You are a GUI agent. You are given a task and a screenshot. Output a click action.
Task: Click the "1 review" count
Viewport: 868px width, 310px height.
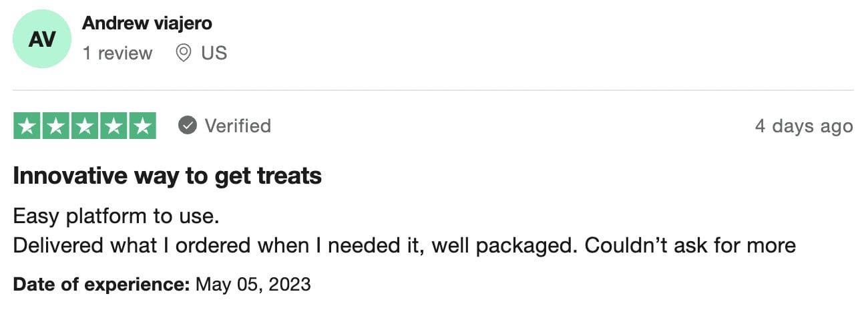pyautogui.click(x=118, y=53)
